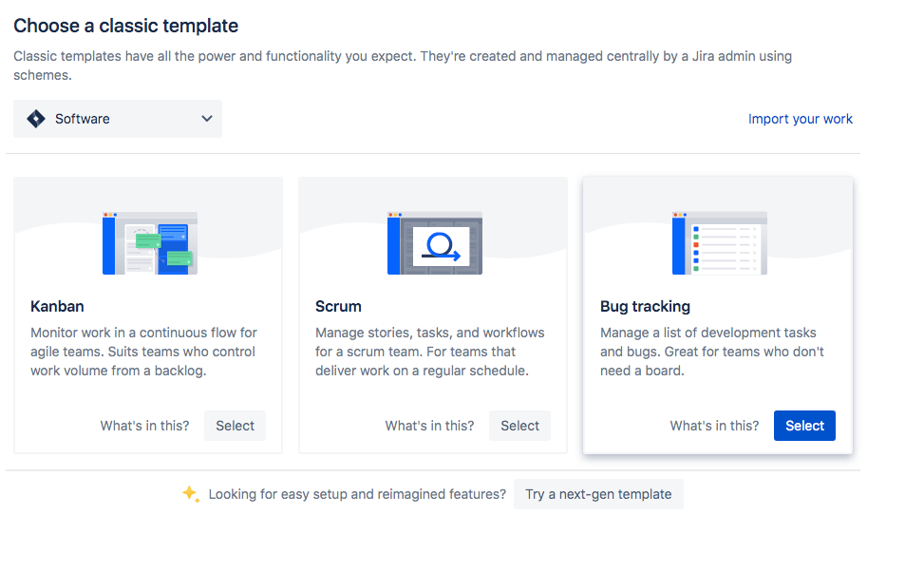The width and height of the screenshot is (924, 572).
Task: Open the Software project type dropdown
Action: [118, 119]
